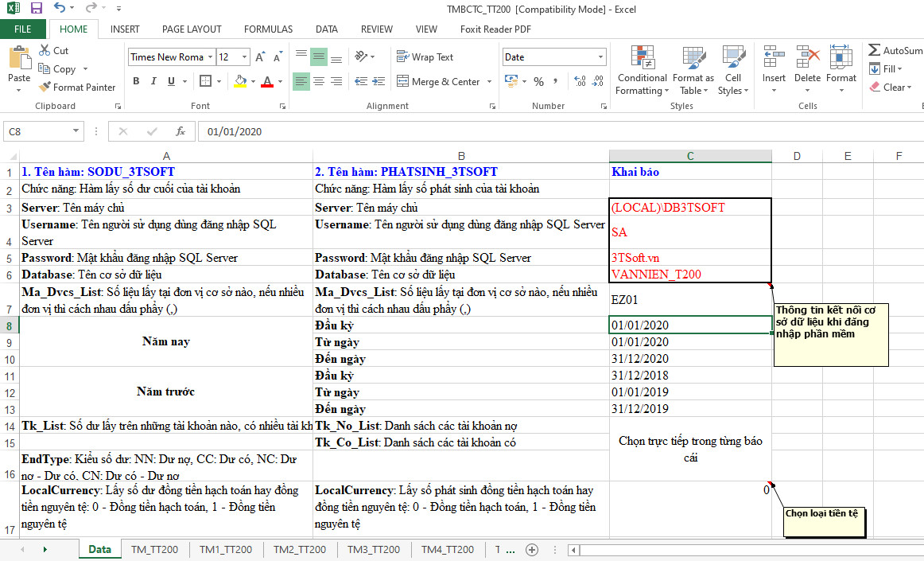This screenshot has width=924, height=561.
Task: Apply middle vertical alignment
Action: (x=319, y=56)
